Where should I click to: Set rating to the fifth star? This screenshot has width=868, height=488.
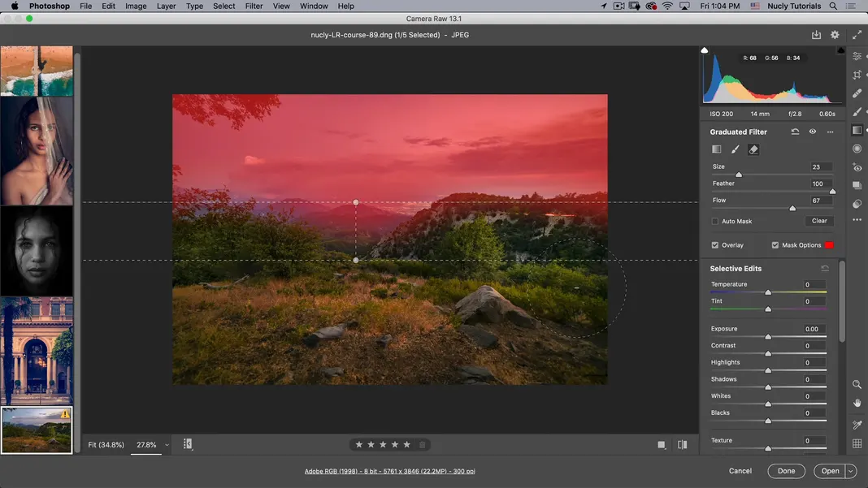click(x=407, y=445)
